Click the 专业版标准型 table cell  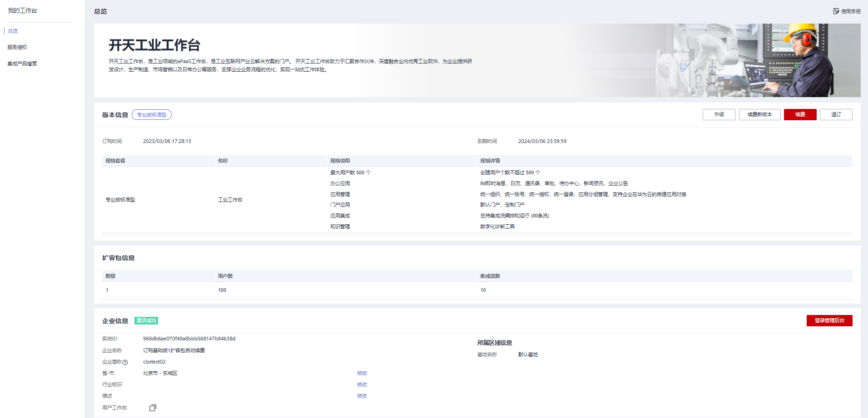[120, 200]
